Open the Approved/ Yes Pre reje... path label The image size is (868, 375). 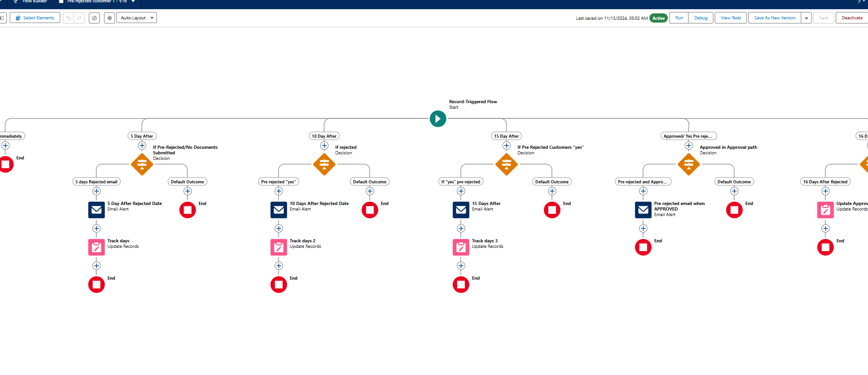[x=689, y=136]
